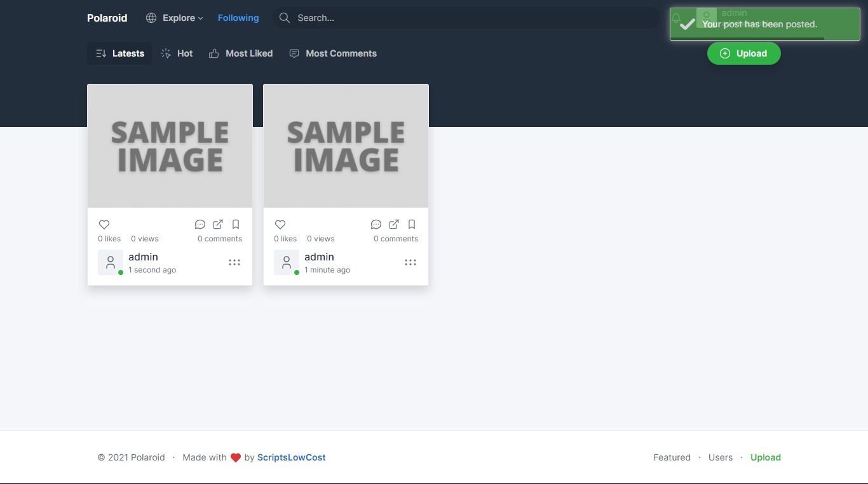Click the search magnifier icon
The height and width of the screenshot is (484, 868).
pos(285,18)
